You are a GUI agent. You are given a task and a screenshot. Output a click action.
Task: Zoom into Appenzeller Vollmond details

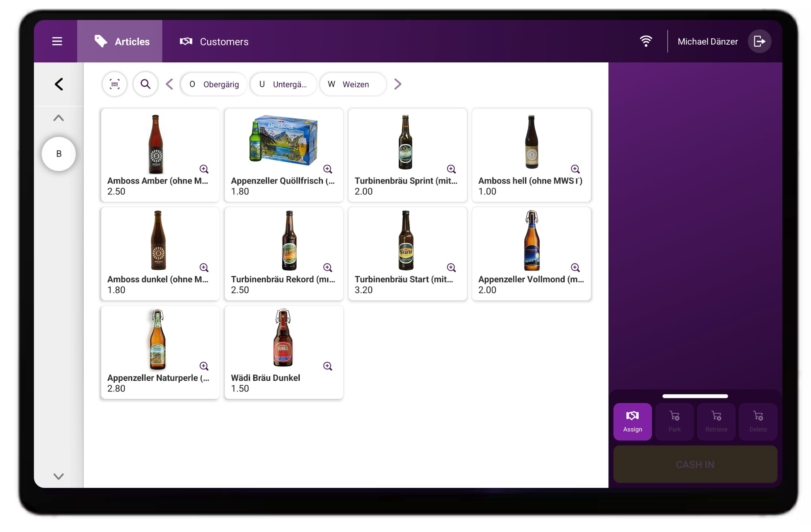pyautogui.click(x=575, y=268)
